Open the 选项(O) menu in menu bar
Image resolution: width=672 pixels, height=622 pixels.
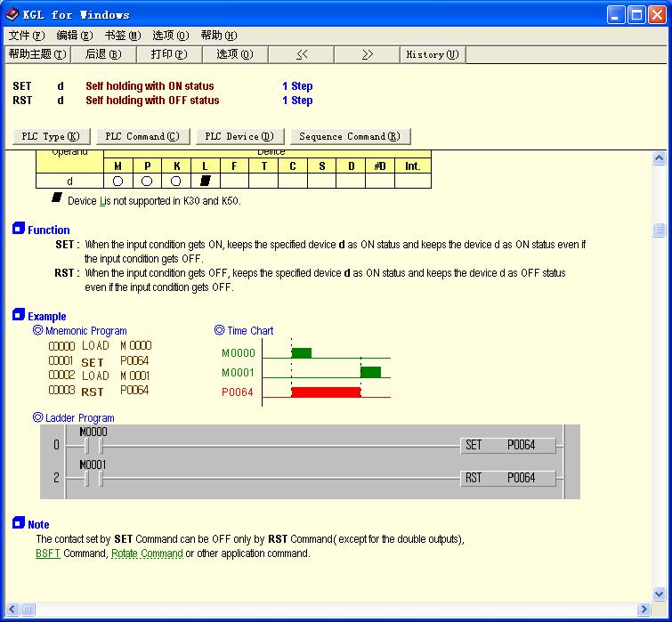coord(171,36)
